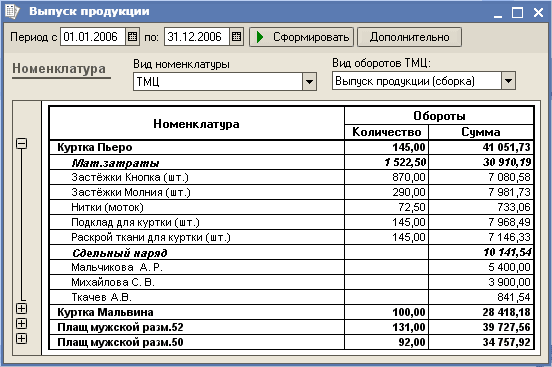Select the Мат.затраты row
This screenshot has width=552, height=367.
point(291,162)
